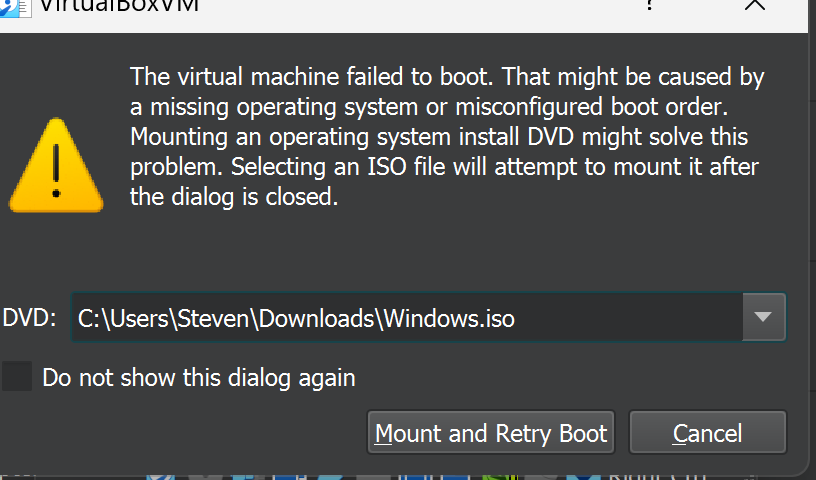816x480 pixels.
Task: Click the VirtualBoxVM app icon in title bar
Action: pyautogui.click(x=15, y=7)
